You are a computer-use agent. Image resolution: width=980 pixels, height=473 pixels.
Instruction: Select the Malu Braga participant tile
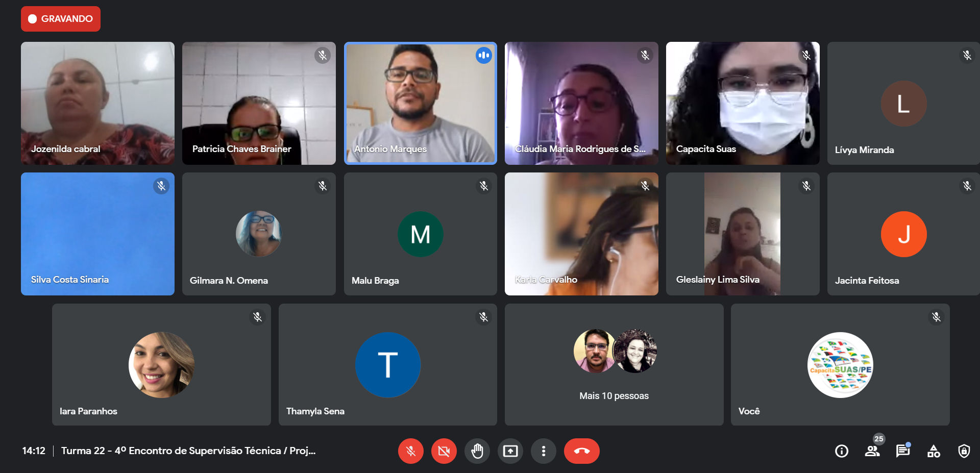pos(421,234)
